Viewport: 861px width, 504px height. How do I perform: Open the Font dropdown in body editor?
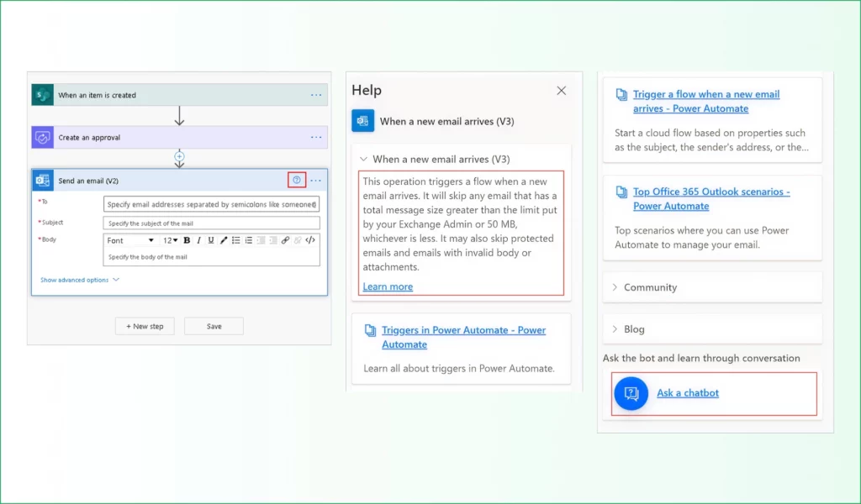point(130,240)
